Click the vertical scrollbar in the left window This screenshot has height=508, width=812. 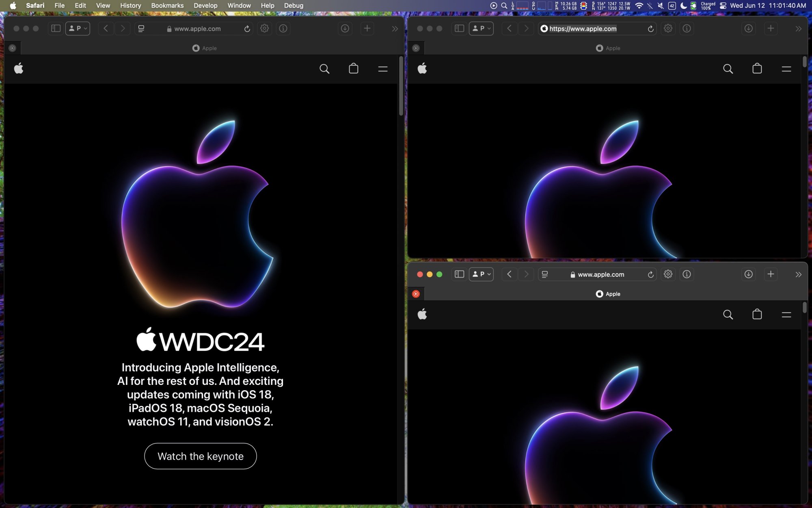401,86
